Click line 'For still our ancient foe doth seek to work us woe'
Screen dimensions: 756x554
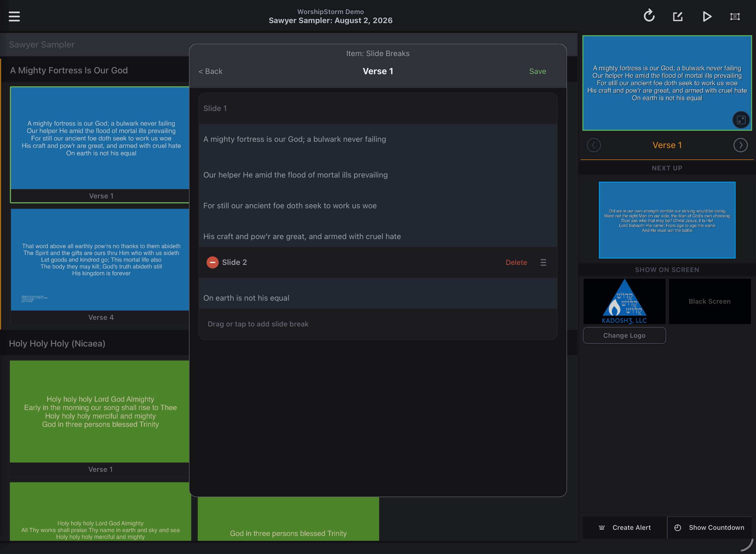coord(378,206)
